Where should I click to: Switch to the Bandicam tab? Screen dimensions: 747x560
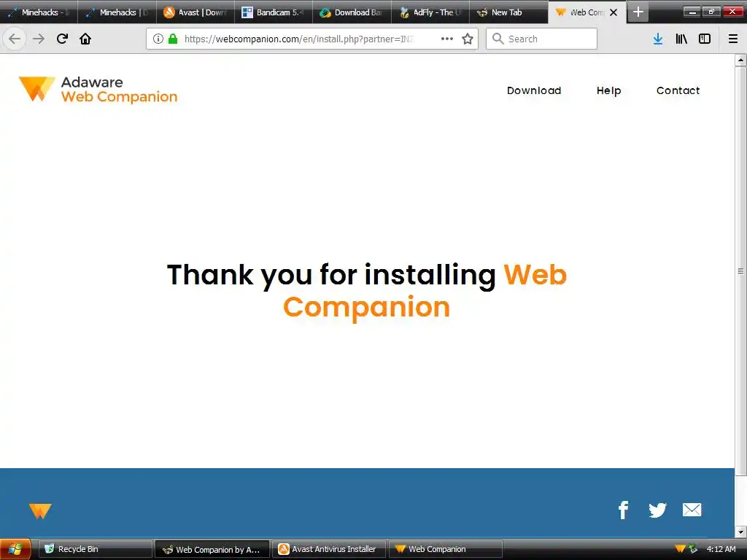(x=274, y=12)
